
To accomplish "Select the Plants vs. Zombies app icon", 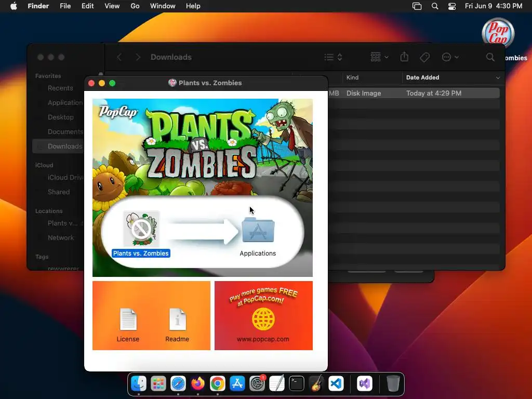I will point(141,229).
